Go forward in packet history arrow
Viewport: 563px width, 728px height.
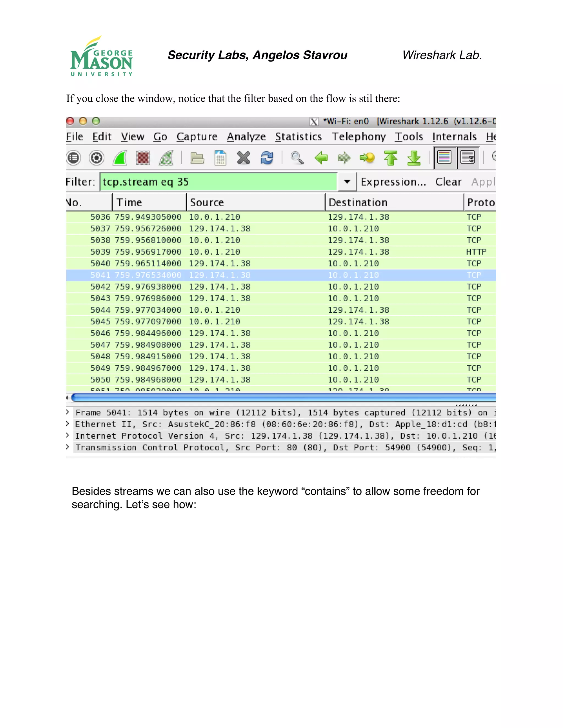point(344,158)
